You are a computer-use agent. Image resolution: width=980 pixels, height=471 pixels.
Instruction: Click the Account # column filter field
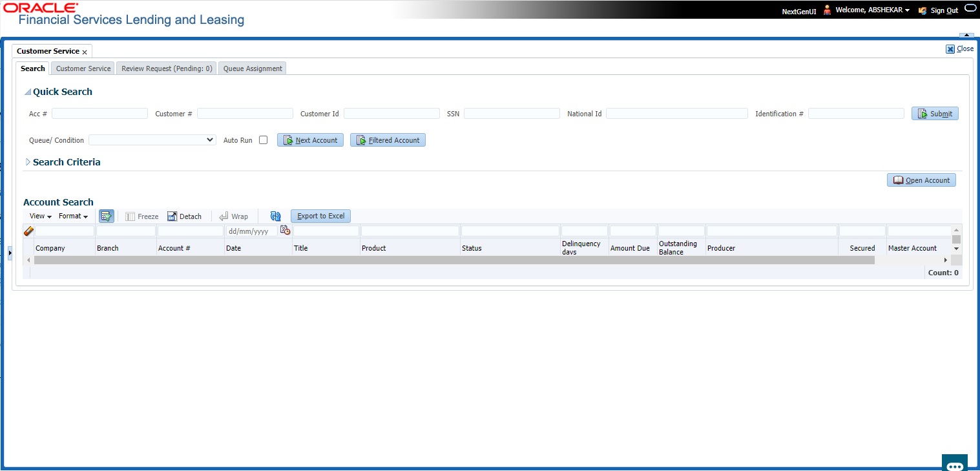click(191, 231)
